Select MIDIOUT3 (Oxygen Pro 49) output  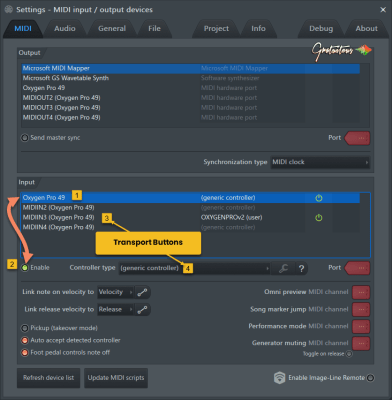click(x=191, y=108)
